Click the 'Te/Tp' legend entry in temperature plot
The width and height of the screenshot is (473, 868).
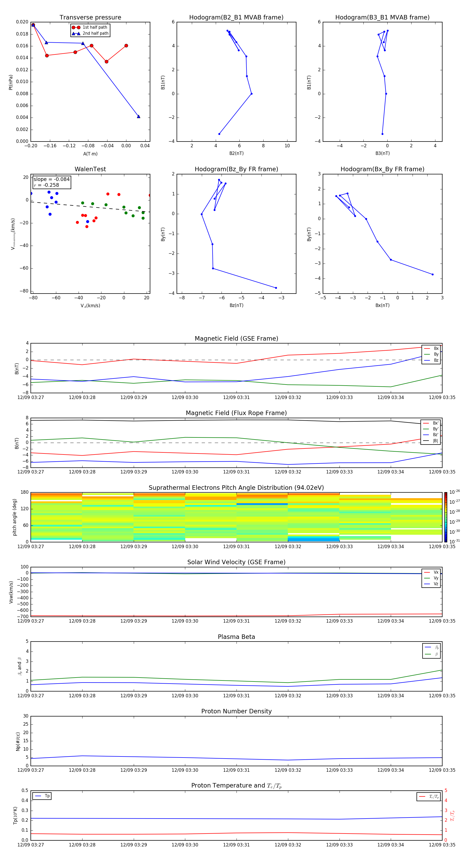pyautogui.click(x=429, y=797)
